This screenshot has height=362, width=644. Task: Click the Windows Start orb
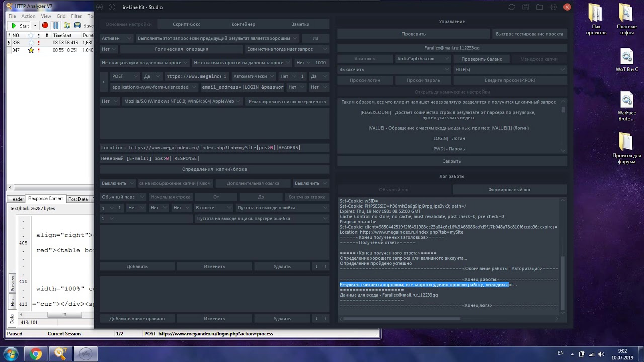click(x=11, y=354)
